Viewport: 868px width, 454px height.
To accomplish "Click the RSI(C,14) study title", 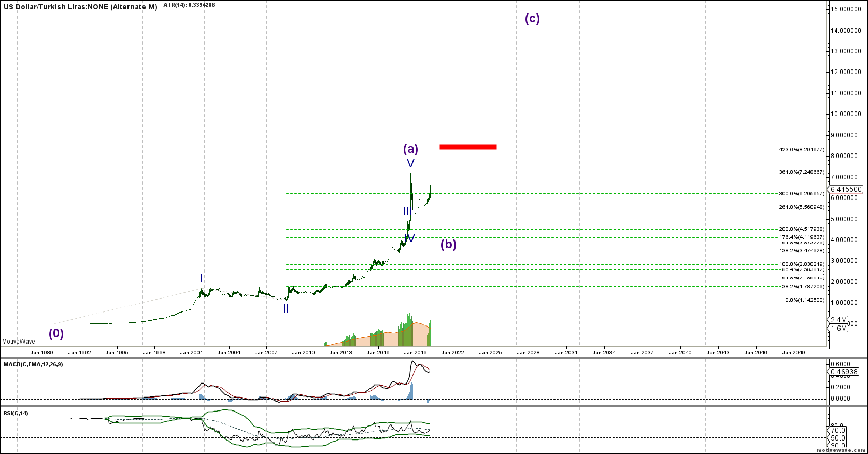I will click(x=16, y=413).
